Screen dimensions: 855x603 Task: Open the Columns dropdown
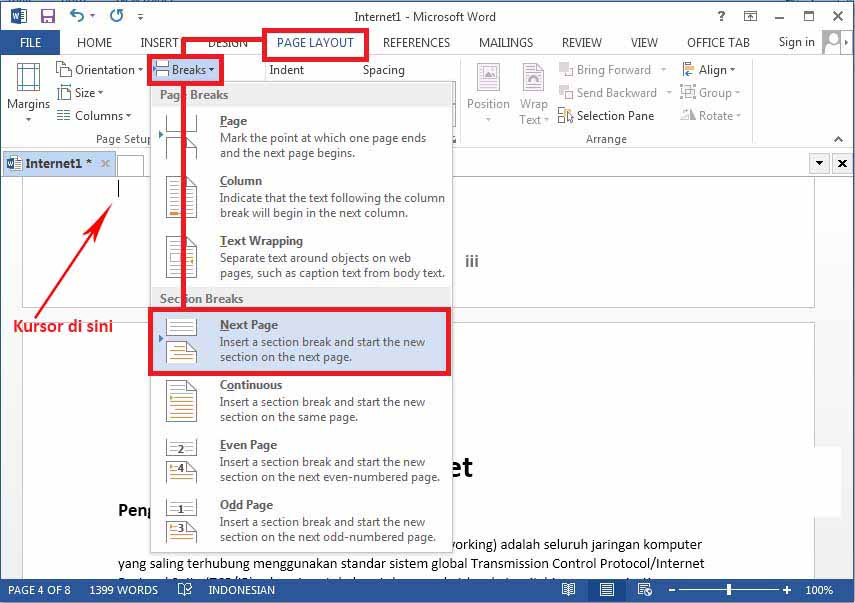click(x=94, y=116)
